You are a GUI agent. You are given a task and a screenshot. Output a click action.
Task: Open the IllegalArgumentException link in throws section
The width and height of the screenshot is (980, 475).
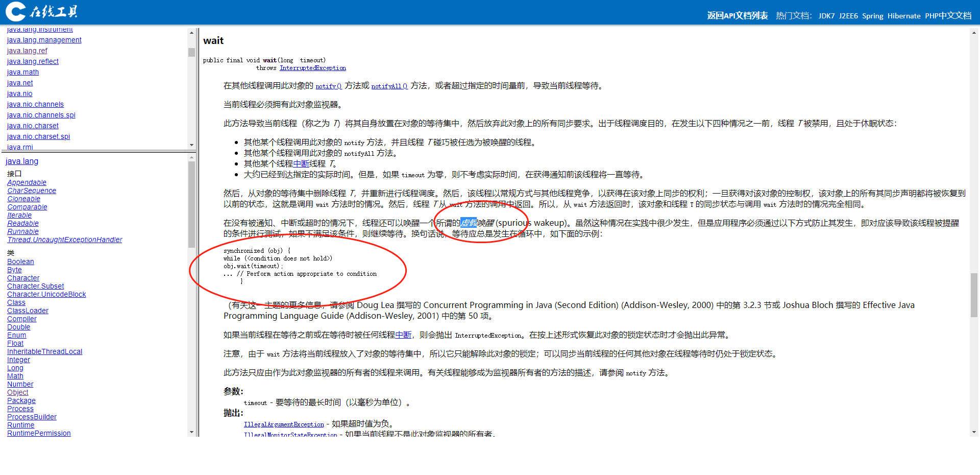[284, 424]
